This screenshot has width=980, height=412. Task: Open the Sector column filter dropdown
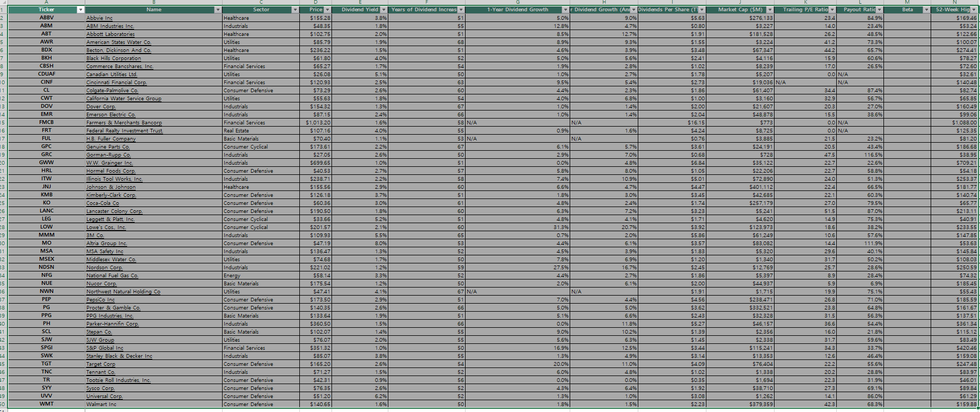(295, 10)
